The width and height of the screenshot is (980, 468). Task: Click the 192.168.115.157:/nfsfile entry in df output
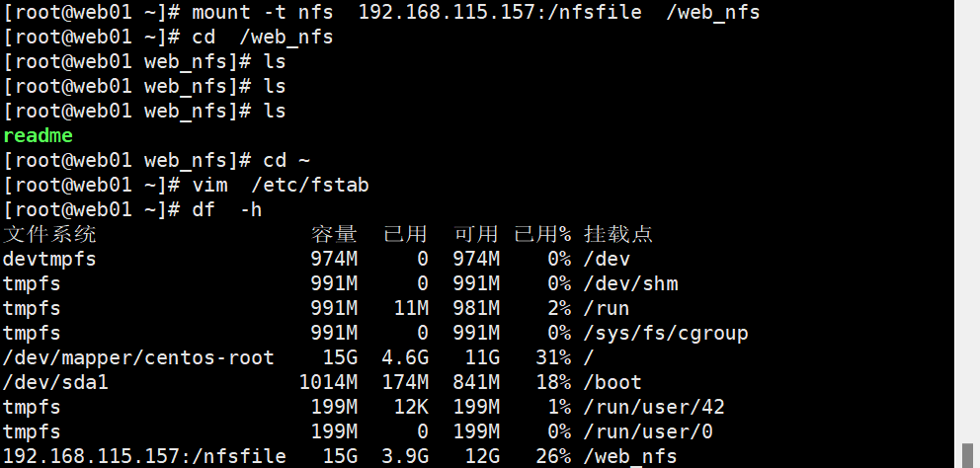[144, 456]
